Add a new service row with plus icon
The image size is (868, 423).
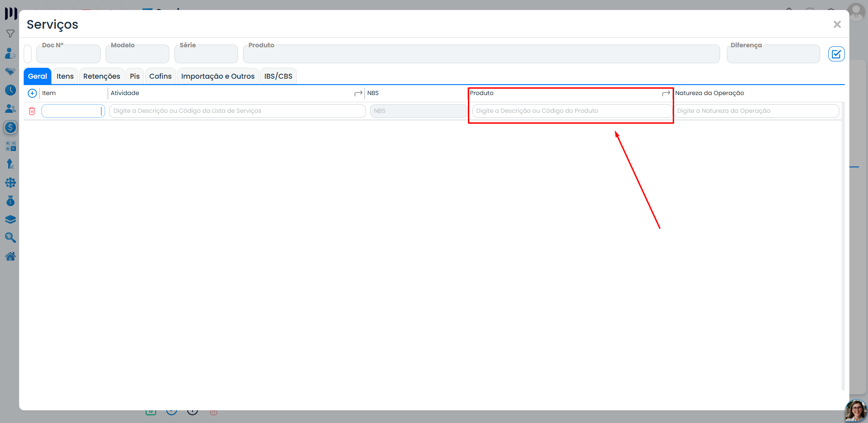(32, 93)
